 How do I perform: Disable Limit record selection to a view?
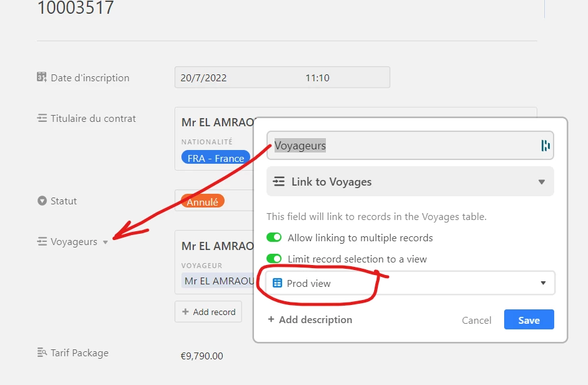(x=274, y=258)
